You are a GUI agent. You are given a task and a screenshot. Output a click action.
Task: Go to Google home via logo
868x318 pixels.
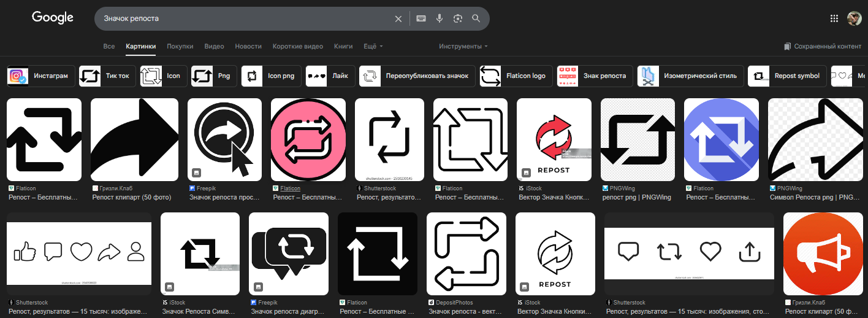pos(53,18)
